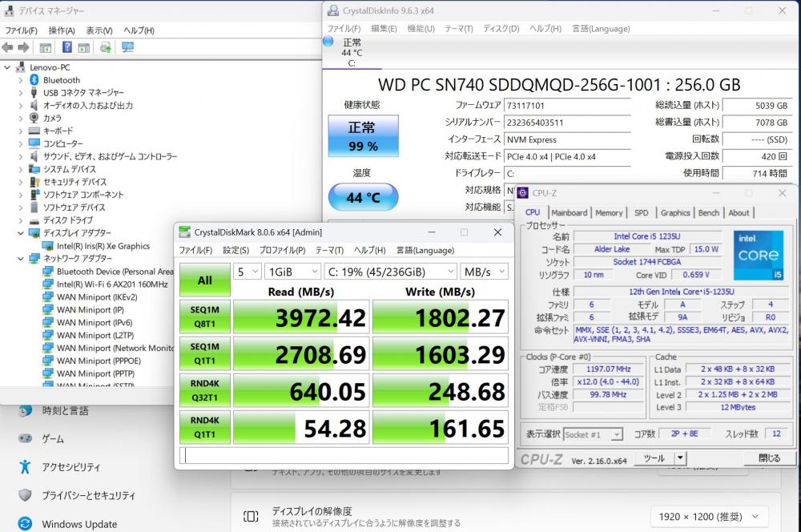Open the help icon in Device Manager toolbar
The height and width of the screenshot is (532, 801).
[x=67, y=47]
